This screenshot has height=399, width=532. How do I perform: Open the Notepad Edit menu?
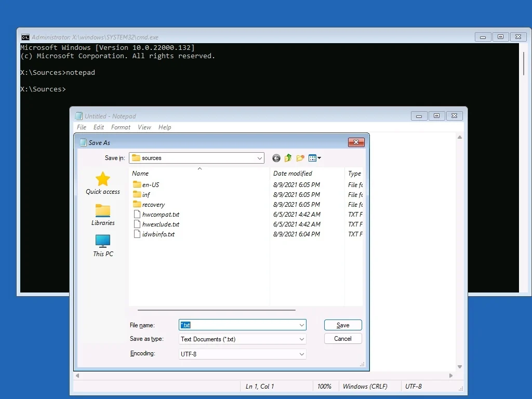[x=99, y=127]
